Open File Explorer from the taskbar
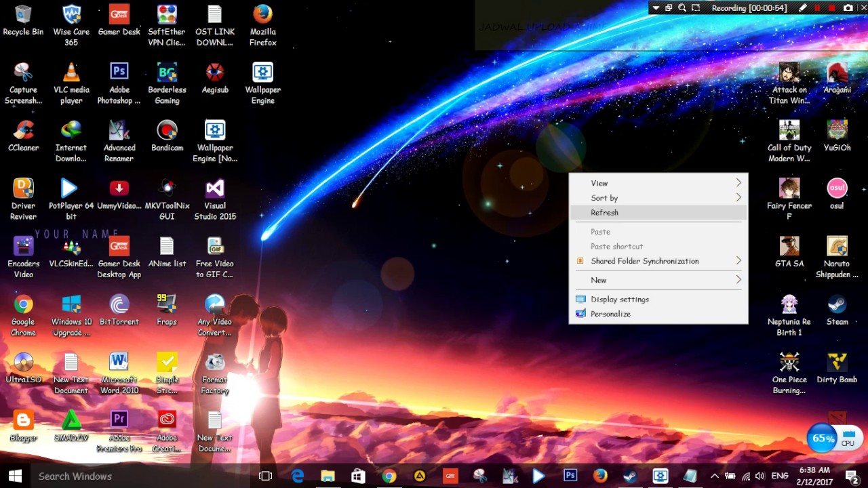The height and width of the screenshot is (488, 868). (x=328, y=476)
